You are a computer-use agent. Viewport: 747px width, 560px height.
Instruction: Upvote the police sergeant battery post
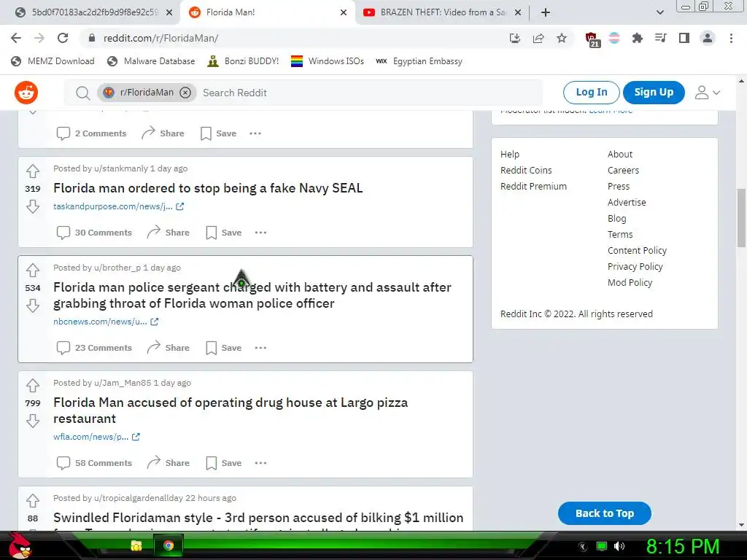click(x=33, y=270)
